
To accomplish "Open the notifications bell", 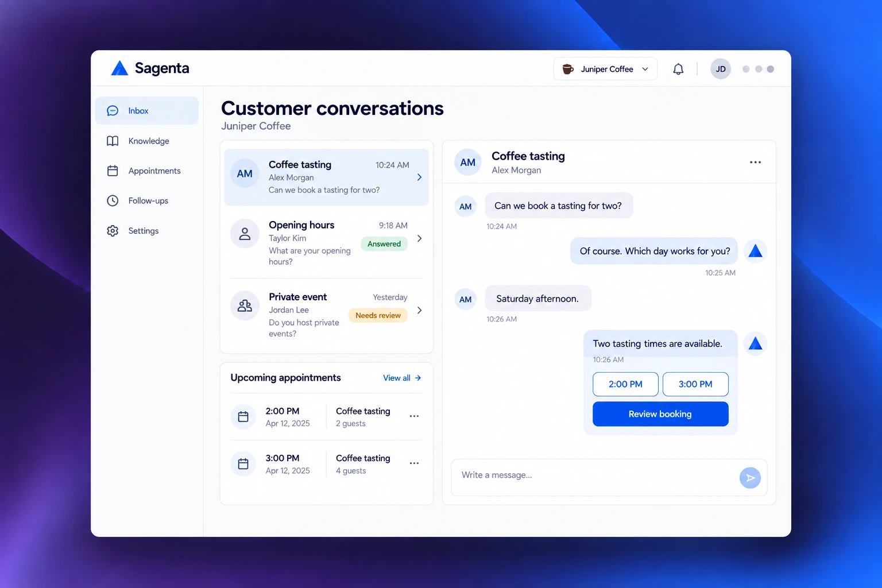I will coord(678,69).
